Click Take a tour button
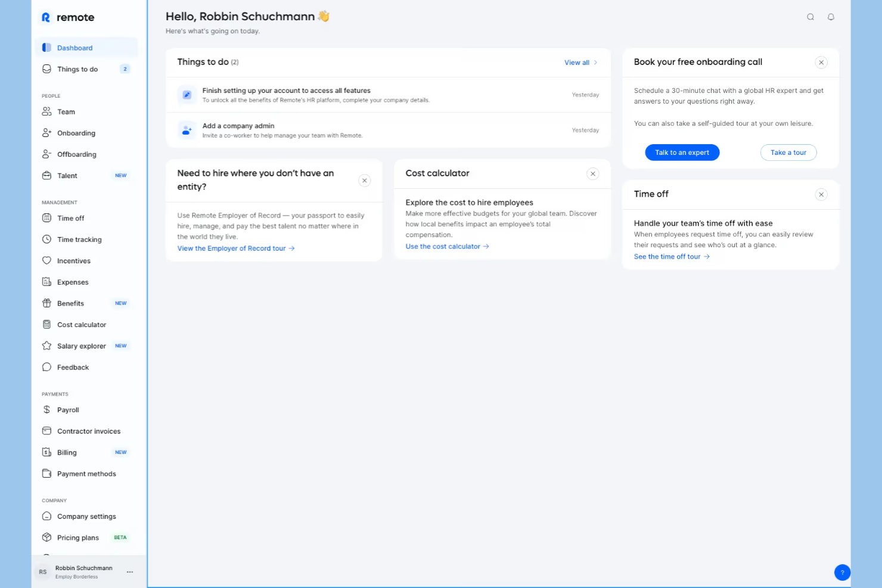This screenshot has width=882, height=588. click(x=788, y=153)
